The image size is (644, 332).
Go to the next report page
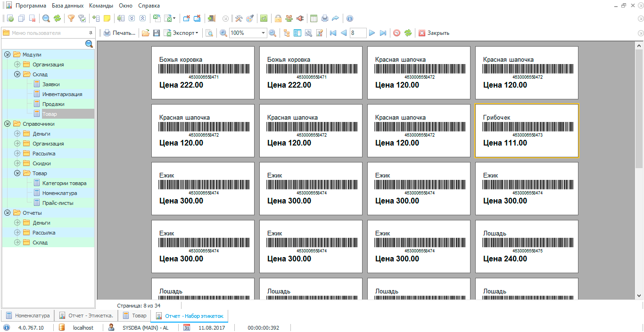(x=372, y=33)
